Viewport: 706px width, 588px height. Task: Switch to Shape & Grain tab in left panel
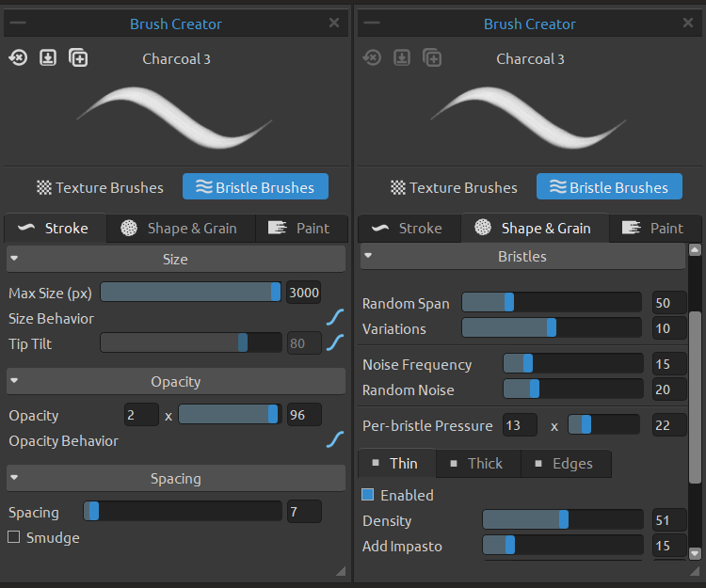tap(181, 228)
